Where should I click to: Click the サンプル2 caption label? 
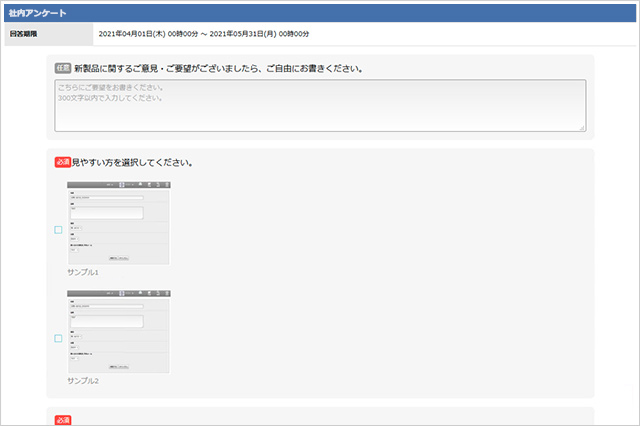point(83,381)
